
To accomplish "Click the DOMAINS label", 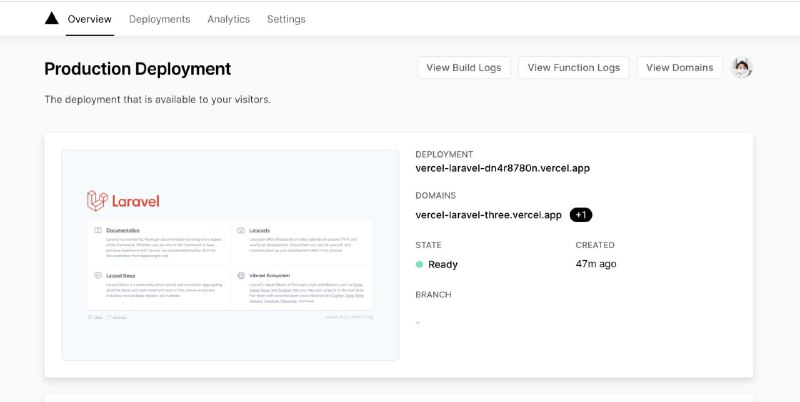I will pyautogui.click(x=436, y=195).
